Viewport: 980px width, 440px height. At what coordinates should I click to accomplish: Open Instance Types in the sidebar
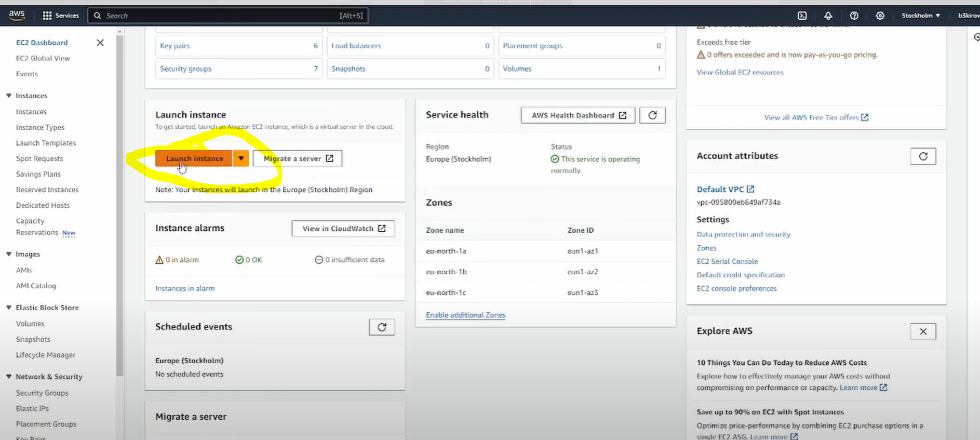click(x=41, y=127)
